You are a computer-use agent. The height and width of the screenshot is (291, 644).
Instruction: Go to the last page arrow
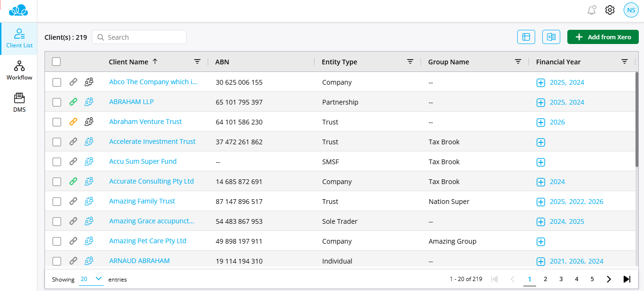(x=626, y=279)
